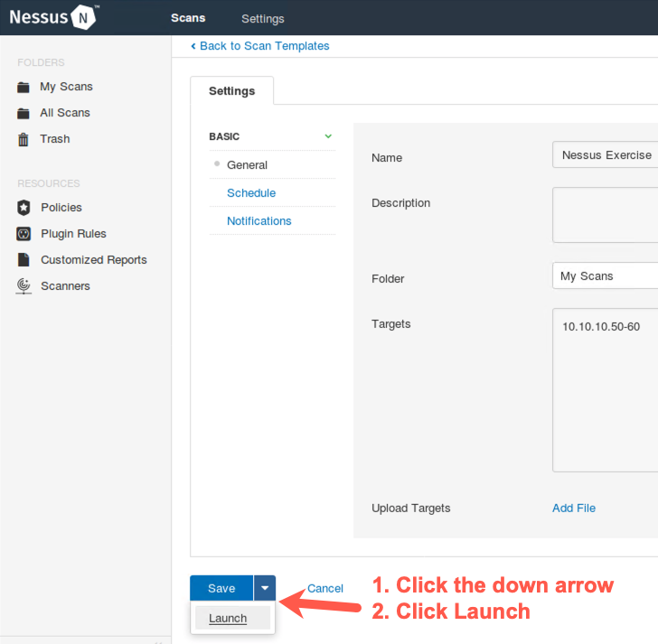Image resolution: width=658 pixels, height=644 pixels.
Task: Click the Cancel link
Action: click(x=325, y=588)
